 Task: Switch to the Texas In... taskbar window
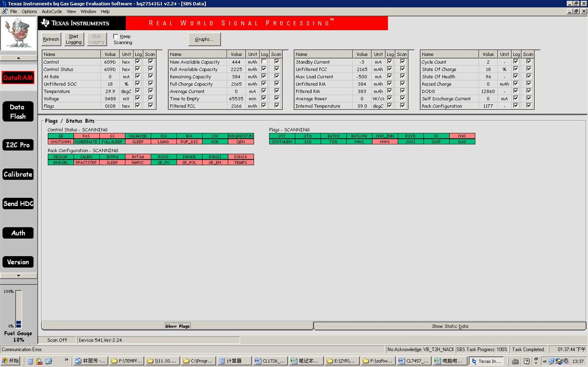coord(486,361)
